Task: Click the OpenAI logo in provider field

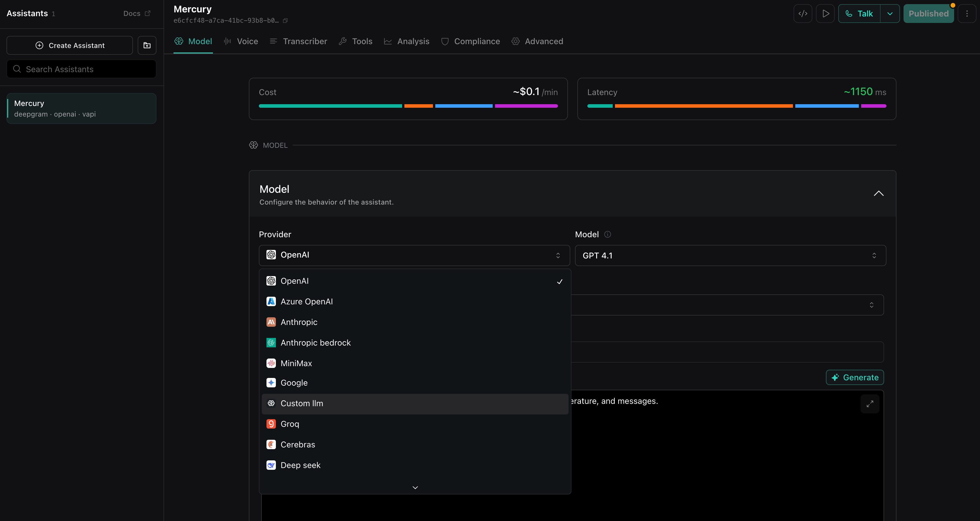Action: pos(271,255)
